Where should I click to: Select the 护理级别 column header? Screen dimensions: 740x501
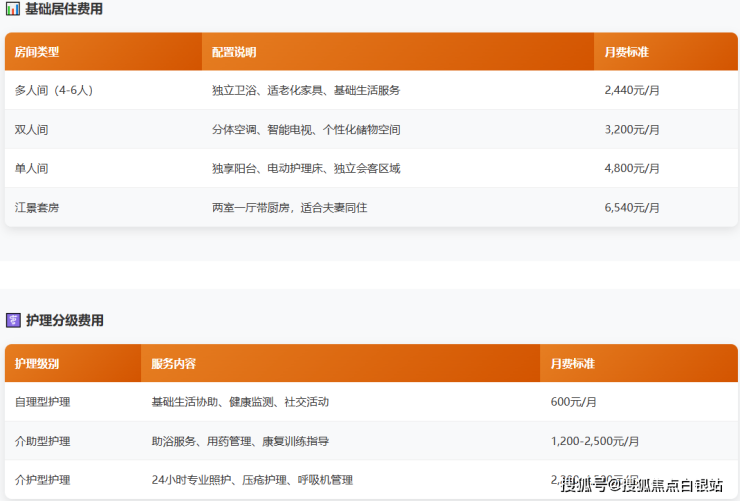pos(37,364)
